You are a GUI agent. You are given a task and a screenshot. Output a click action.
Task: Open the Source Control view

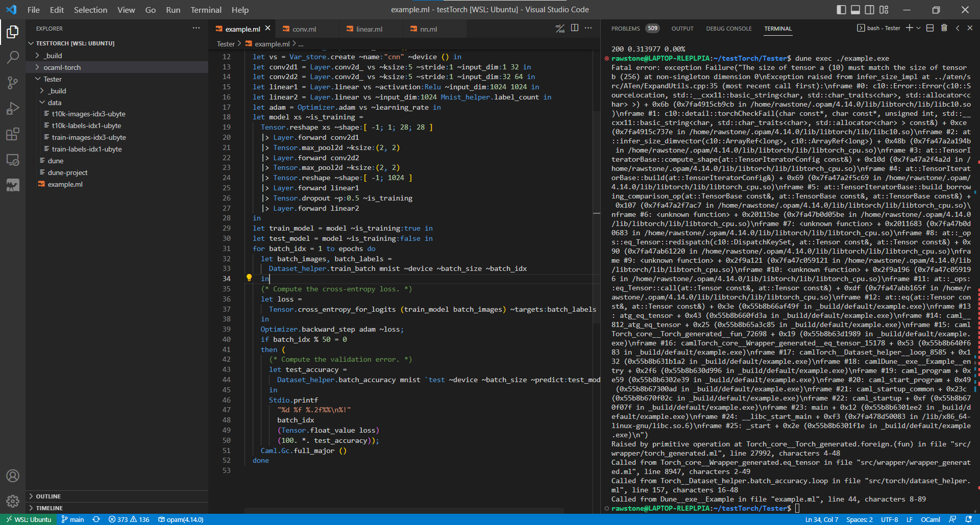click(13, 83)
